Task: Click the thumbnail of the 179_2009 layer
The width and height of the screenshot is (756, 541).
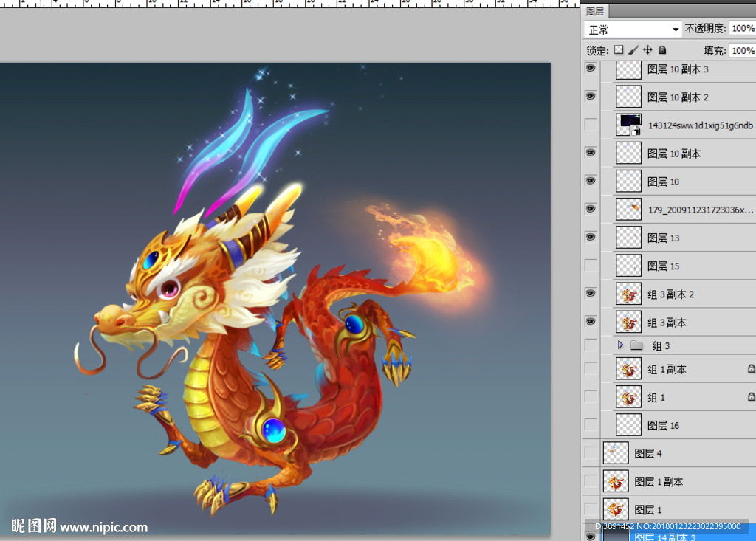Action: tap(629, 210)
